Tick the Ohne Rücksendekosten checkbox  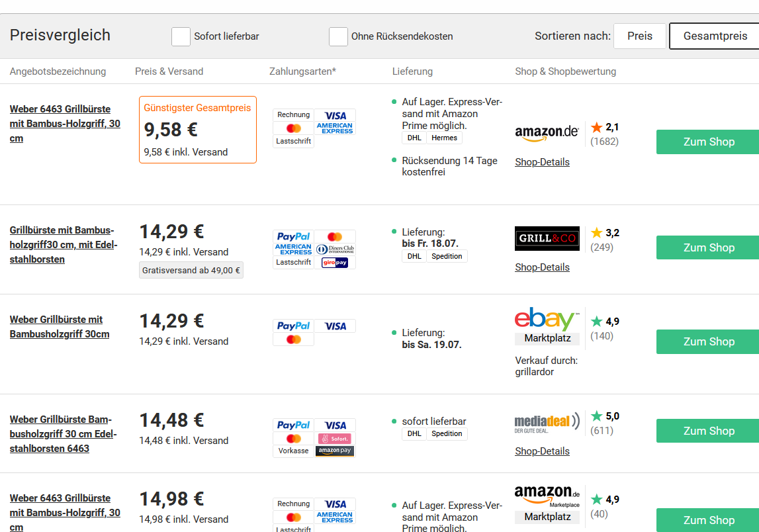coord(338,36)
